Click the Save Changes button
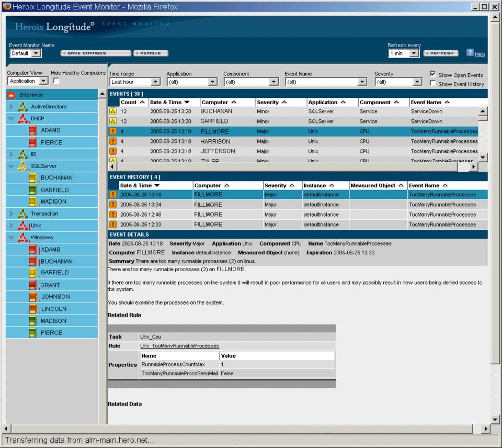 [96, 53]
